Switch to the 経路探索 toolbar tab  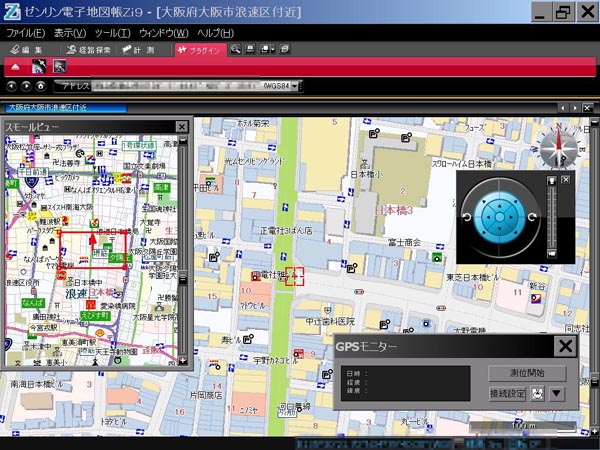point(88,50)
